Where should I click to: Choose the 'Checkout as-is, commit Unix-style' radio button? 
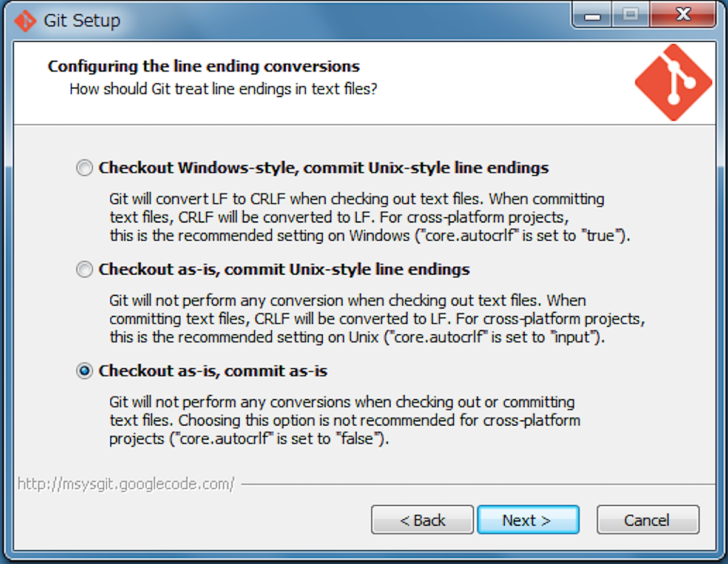[85, 269]
